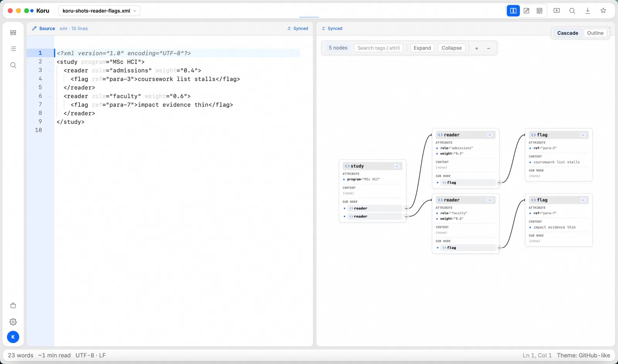The height and width of the screenshot is (364, 618).
Task: Open the edit-only view icon
Action: 526,11
